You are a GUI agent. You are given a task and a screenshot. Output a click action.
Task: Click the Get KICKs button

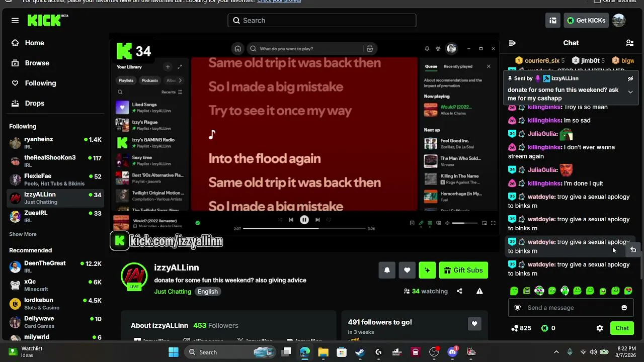[x=586, y=21]
